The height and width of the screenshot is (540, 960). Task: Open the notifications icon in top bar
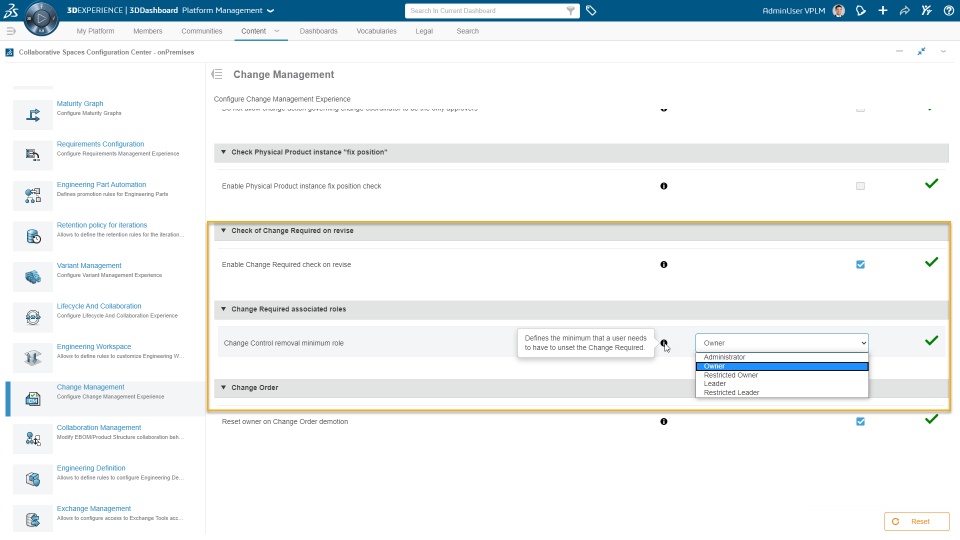pyautogui.click(x=860, y=10)
